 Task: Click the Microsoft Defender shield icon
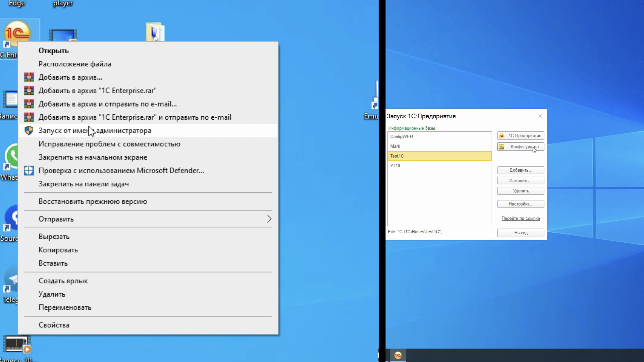(29, 171)
